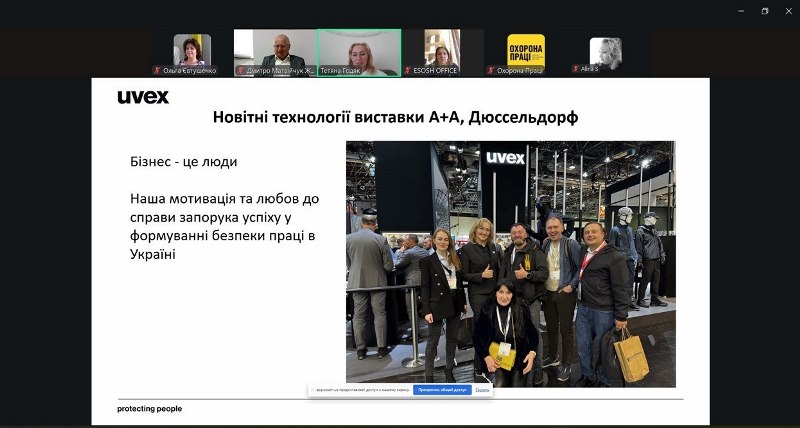Viewport: 800px width, 428px height.
Task: Select Тетяна Годяк's highlighted video tile
Action: click(x=359, y=53)
